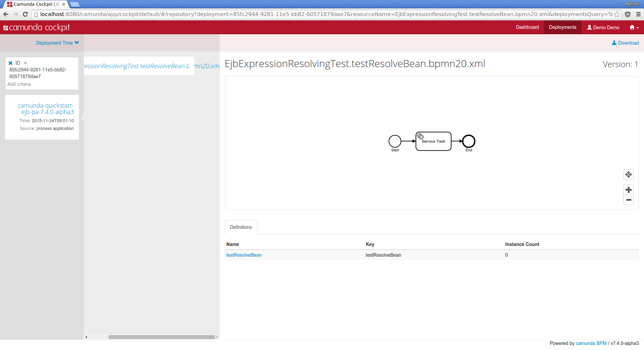Click the browser back arrow
This screenshot has width=644, height=350.
click(x=6, y=14)
